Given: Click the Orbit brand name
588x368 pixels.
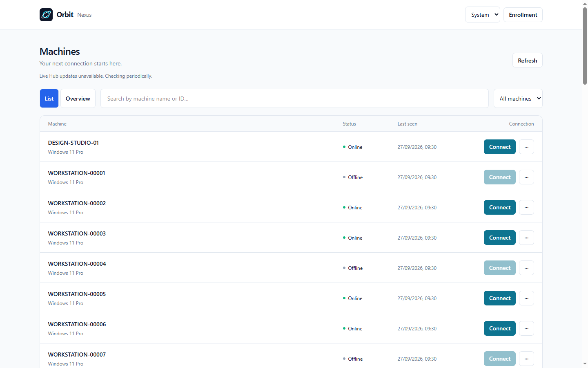Looking at the screenshot, I should click(x=65, y=15).
